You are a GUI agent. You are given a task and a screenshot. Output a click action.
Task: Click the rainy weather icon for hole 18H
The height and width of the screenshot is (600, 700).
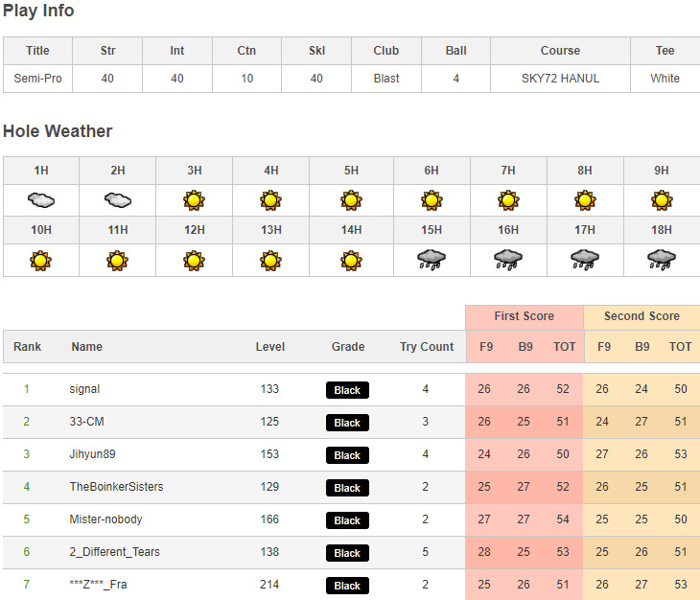click(x=662, y=260)
